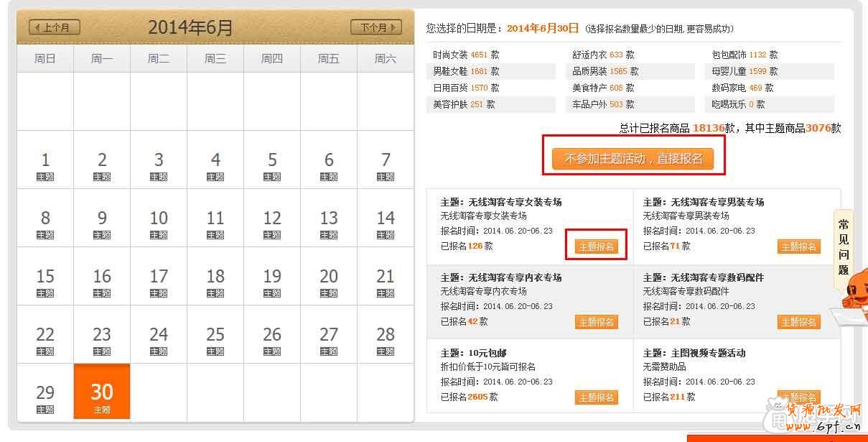Select June 1 on the calendar
The image size is (868, 442).
45,160
